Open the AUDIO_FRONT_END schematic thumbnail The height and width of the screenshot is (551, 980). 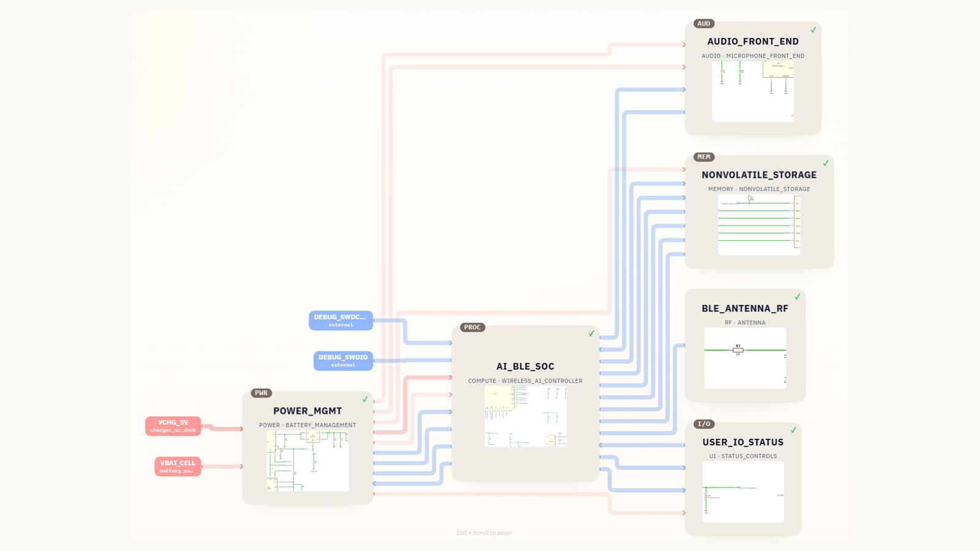click(x=753, y=91)
